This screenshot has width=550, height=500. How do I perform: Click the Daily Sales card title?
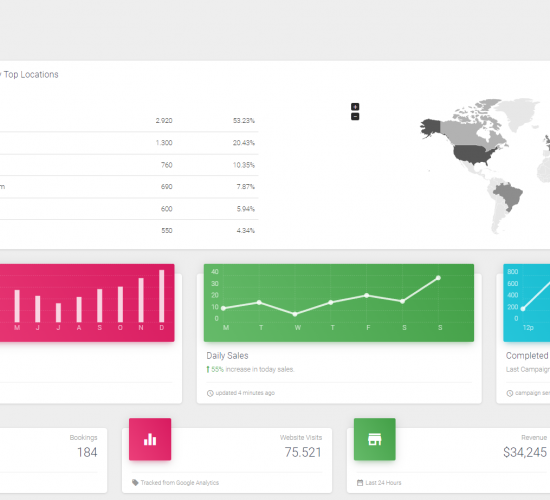pyautogui.click(x=227, y=356)
